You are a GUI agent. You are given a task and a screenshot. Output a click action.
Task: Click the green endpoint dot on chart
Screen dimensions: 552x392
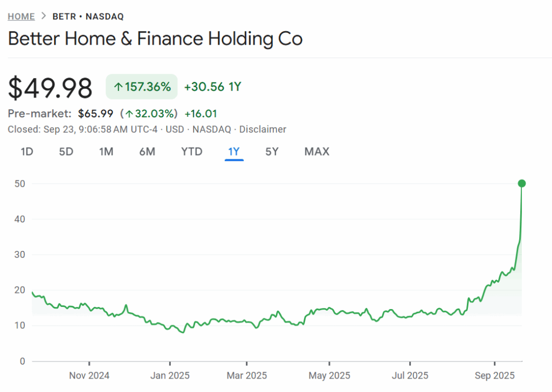click(x=521, y=184)
